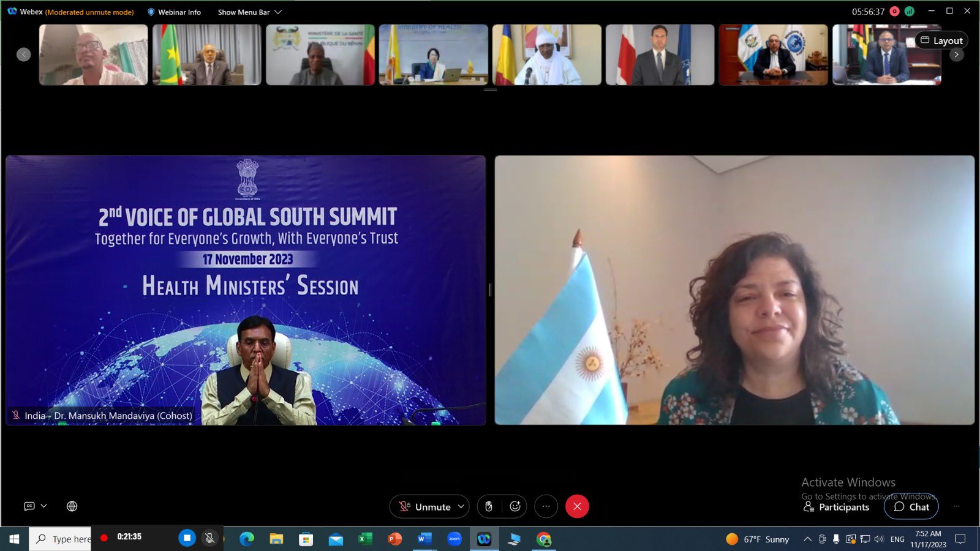980x551 pixels.
Task: Open the clock showing 7:52 AM
Action: (x=928, y=539)
